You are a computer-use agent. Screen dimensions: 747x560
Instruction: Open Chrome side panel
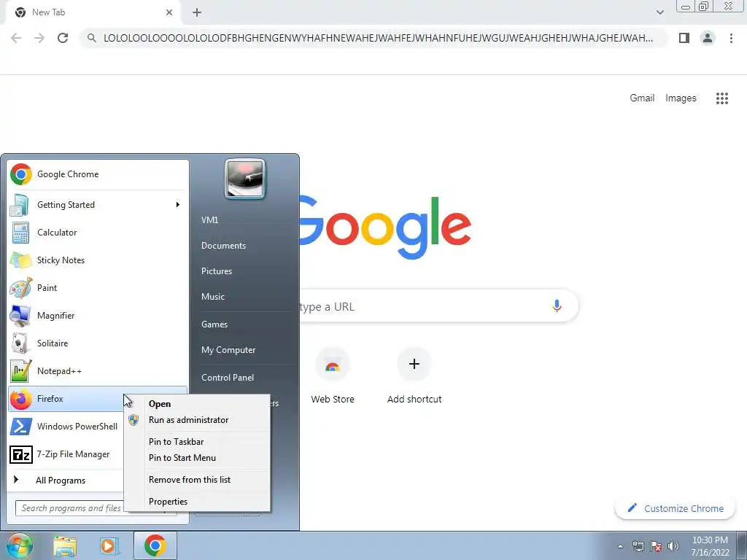point(684,38)
